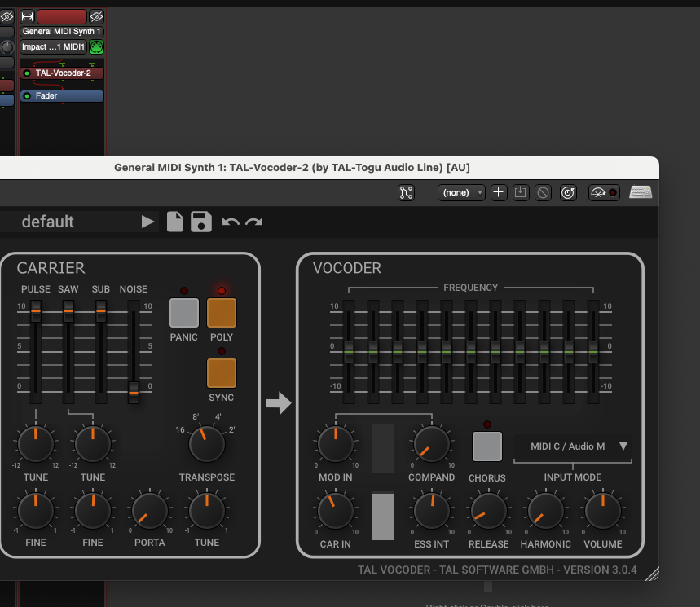The image size is (700, 607).
Task: Click the hidden-eye icon on left mixer strip
Action: 7,17
